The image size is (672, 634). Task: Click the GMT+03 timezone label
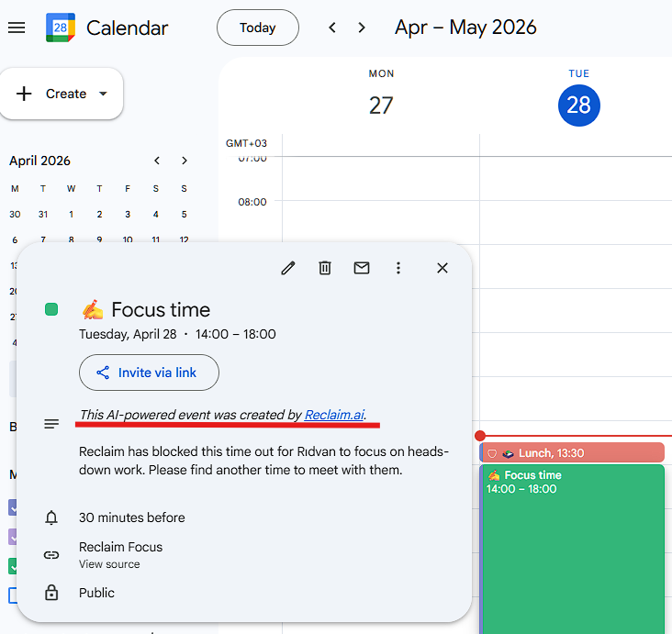click(246, 143)
